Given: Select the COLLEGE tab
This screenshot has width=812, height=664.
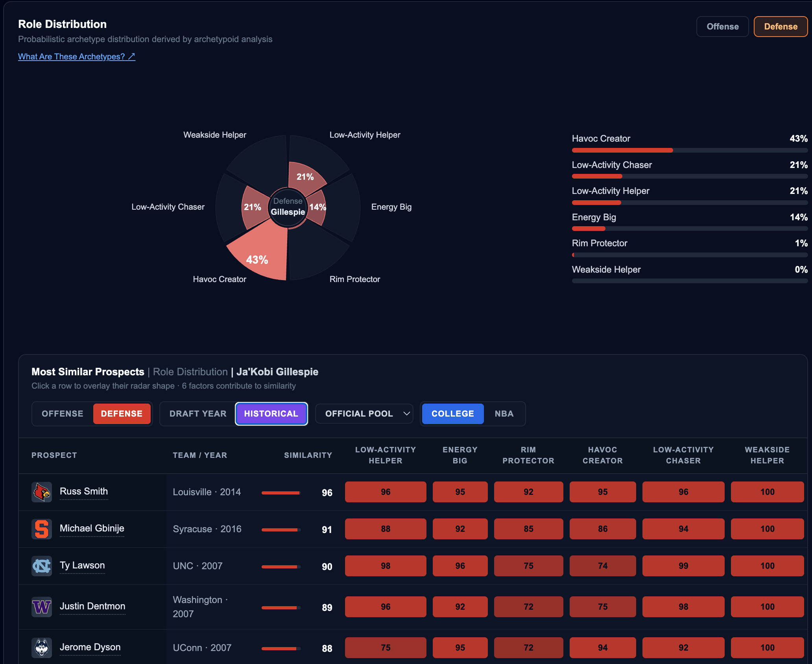Looking at the screenshot, I should click(453, 414).
